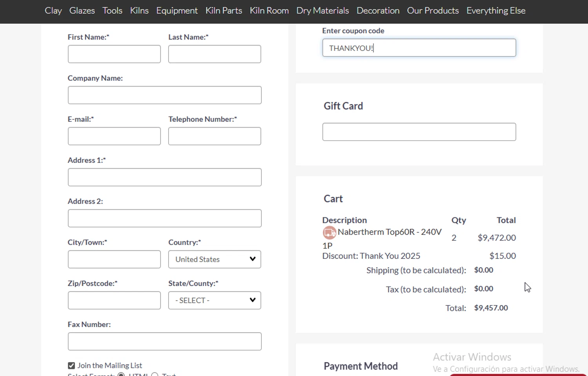Open the State/County select dropdown
This screenshot has height=376, width=588.
coord(214,300)
